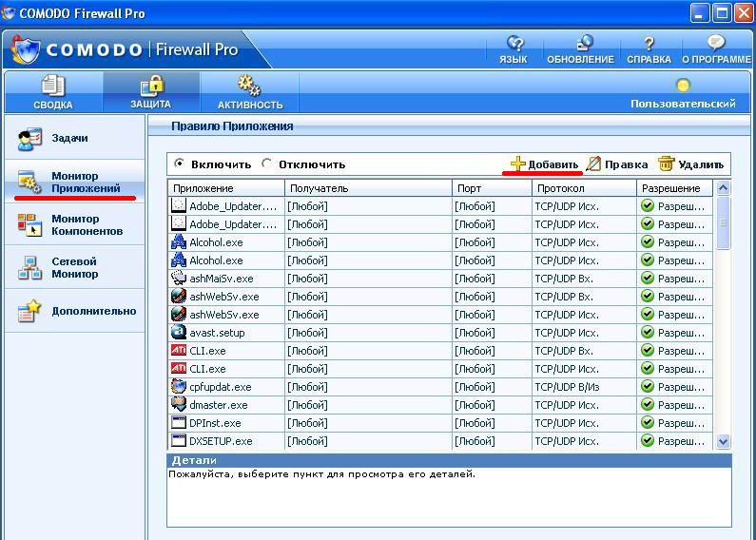The height and width of the screenshot is (540, 756).
Task: Open О программе (about) icon
Action: [716, 45]
